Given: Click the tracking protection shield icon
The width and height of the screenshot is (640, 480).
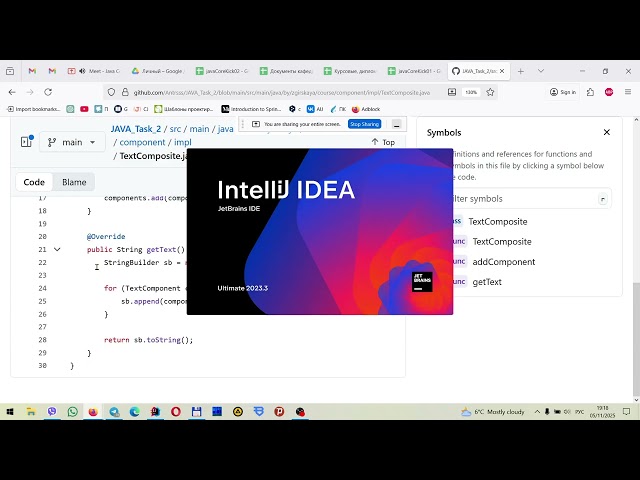Looking at the screenshot, I should 111,93.
